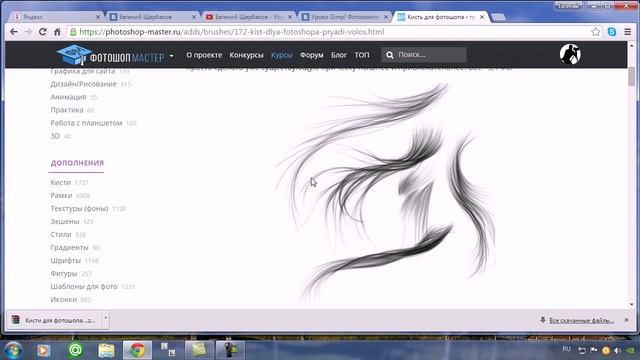The width and height of the screenshot is (640, 360).
Task: Open the Кисти category link
Action: (x=60, y=182)
